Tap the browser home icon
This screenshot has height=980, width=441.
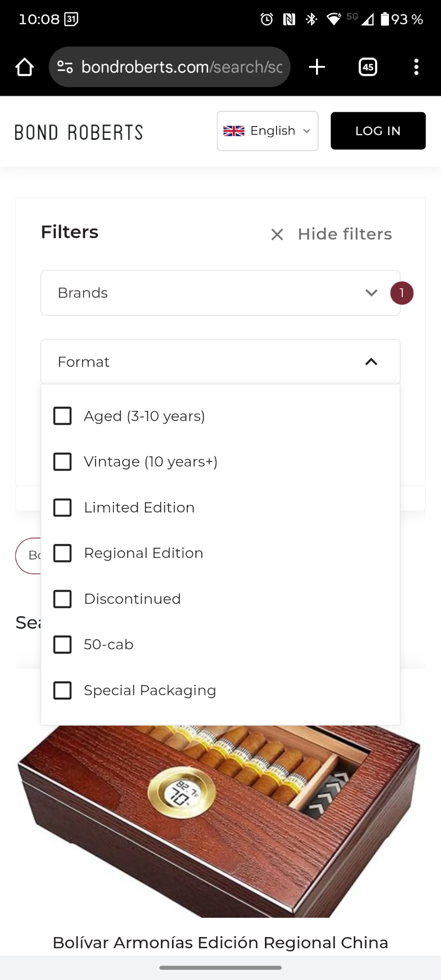[24, 67]
